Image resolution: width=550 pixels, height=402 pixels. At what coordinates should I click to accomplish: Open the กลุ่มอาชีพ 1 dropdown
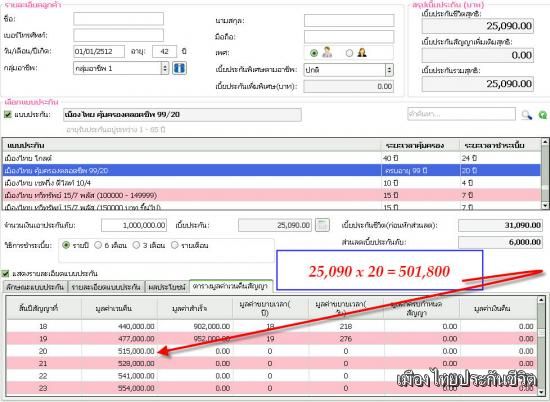click(121, 68)
